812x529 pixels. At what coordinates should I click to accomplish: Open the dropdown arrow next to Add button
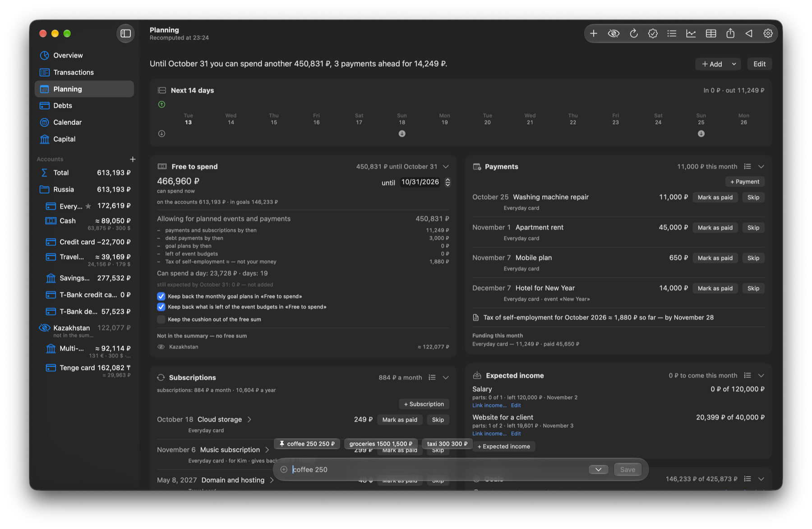pyautogui.click(x=734, y=64)
